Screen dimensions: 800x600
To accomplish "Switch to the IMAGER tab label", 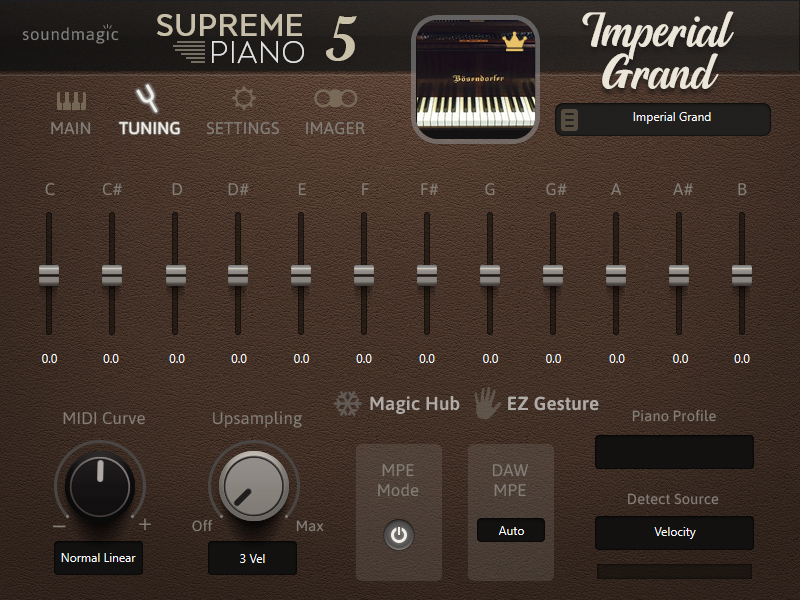I will [335, 128].
